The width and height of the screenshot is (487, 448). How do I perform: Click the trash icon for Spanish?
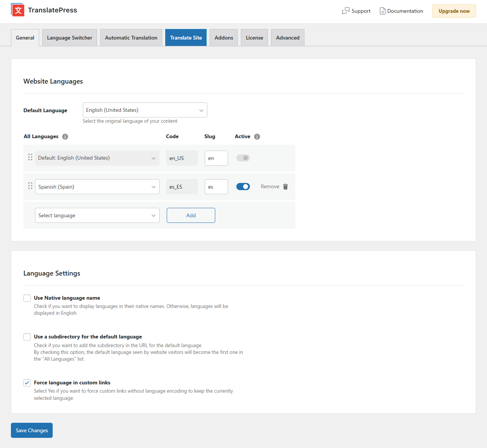click(x=285, y=187)
